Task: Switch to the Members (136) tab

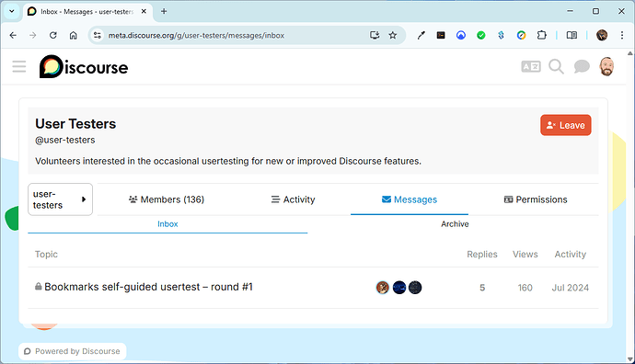Action: point(167,199)
